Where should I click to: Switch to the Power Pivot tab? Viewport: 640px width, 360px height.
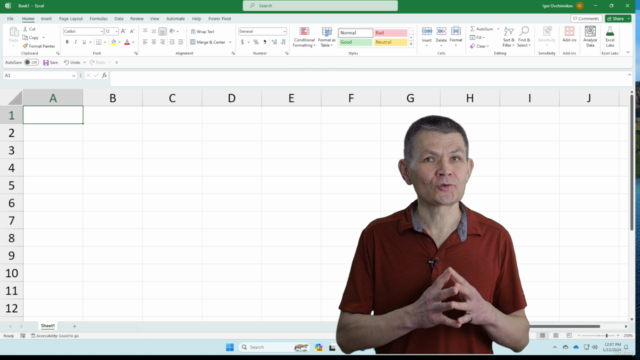[x=220, y=19]
